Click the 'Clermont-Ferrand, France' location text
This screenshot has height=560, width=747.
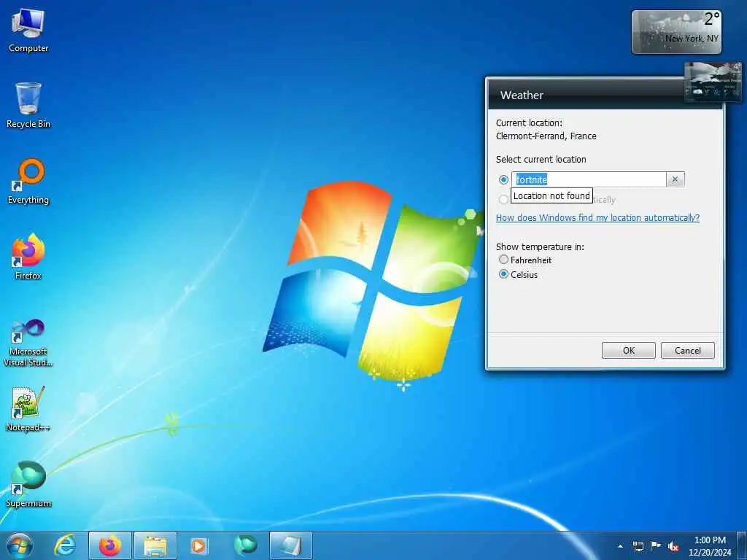coord(546,136)
